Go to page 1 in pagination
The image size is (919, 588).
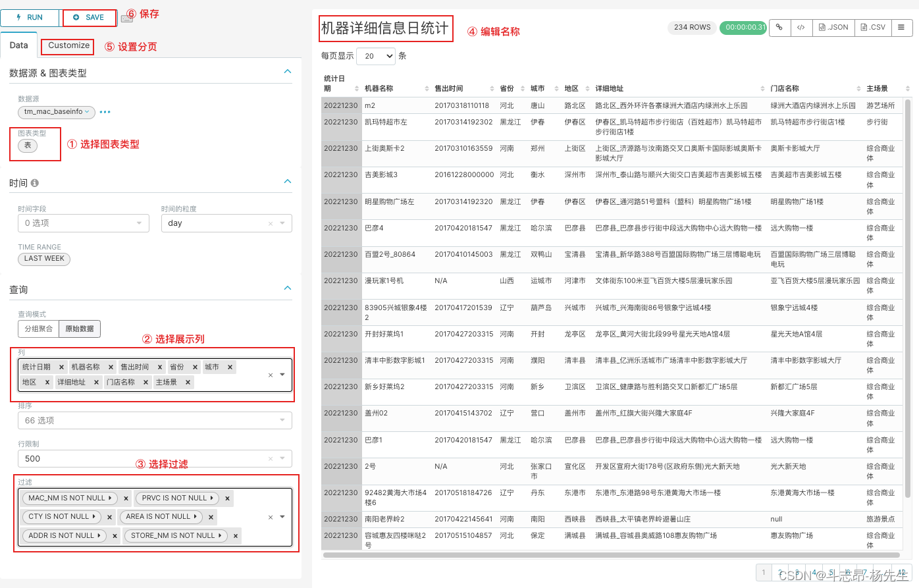pyautogui.click(x=764, y=572)
